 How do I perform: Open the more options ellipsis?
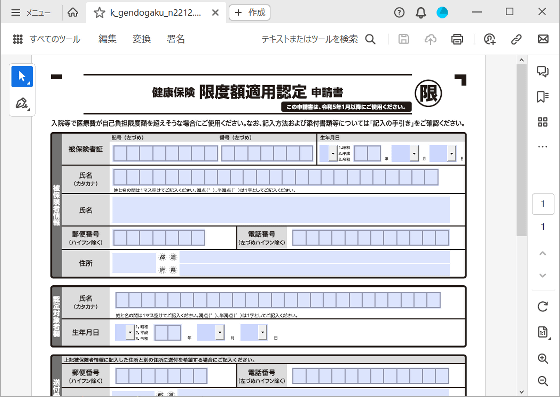pos(542,146)
